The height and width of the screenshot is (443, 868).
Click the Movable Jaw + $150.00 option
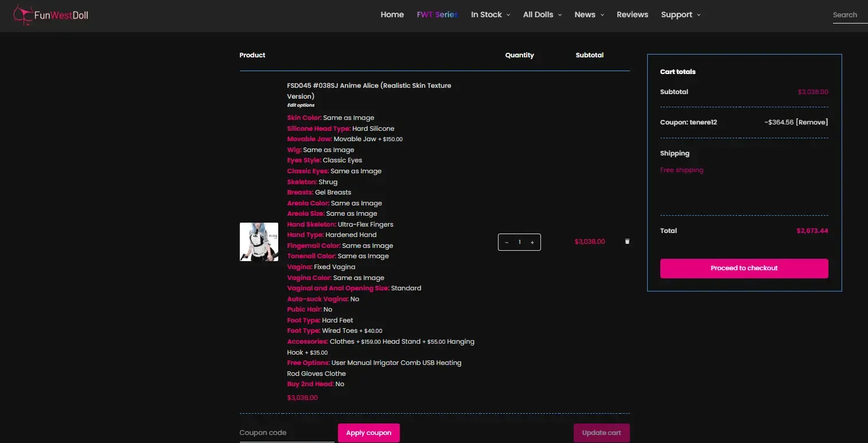coord(345,139)
